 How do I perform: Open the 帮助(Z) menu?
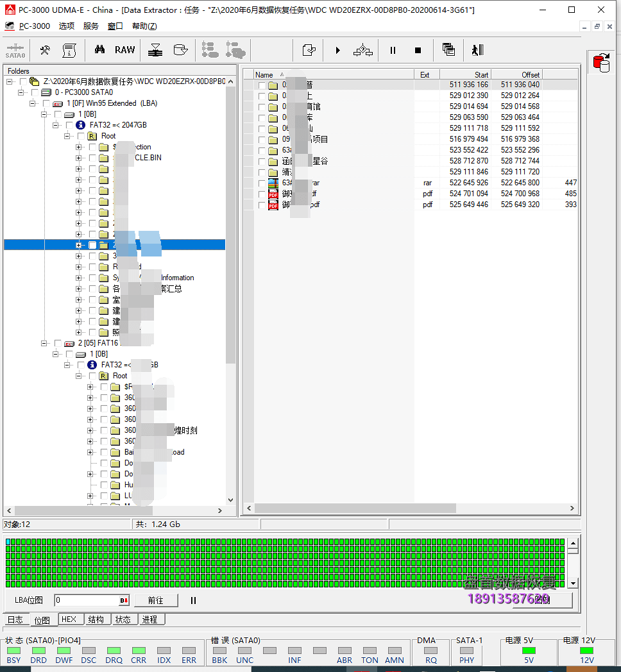point(144,26)
